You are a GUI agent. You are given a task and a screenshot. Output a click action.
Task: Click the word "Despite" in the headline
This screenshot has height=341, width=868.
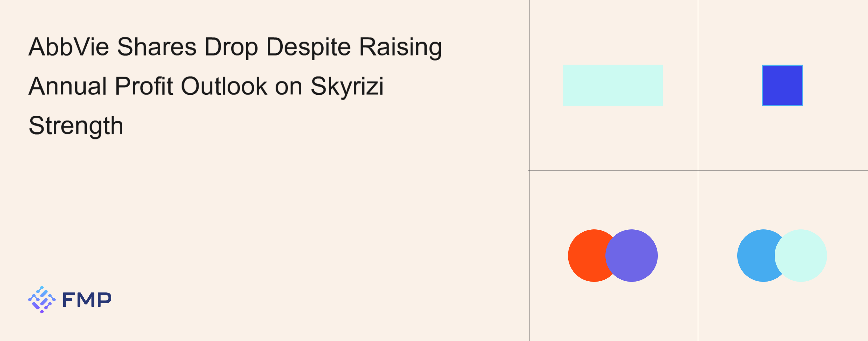[x=308, y=47]
